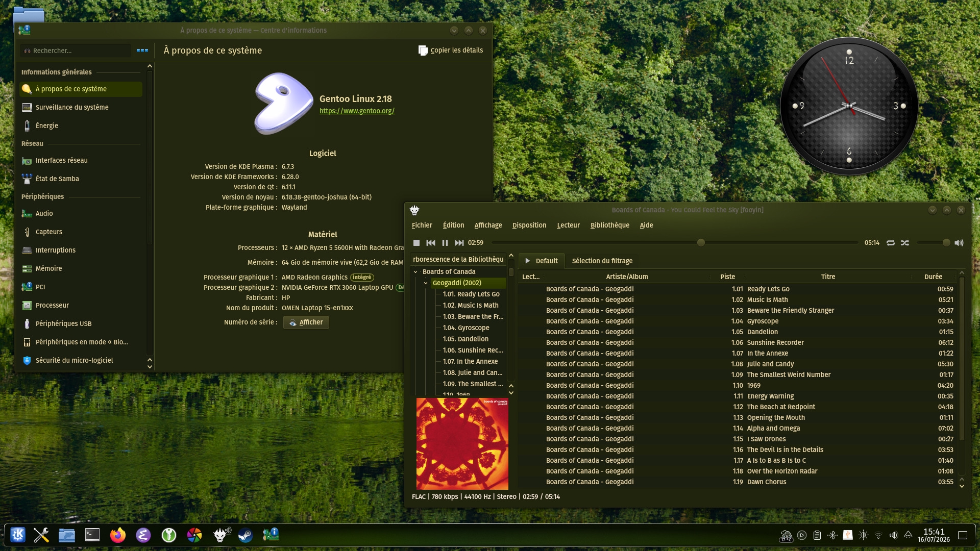Click the Geogaddi album cover art
Viewport: 980px width, 551px height.
click(462, 444)
